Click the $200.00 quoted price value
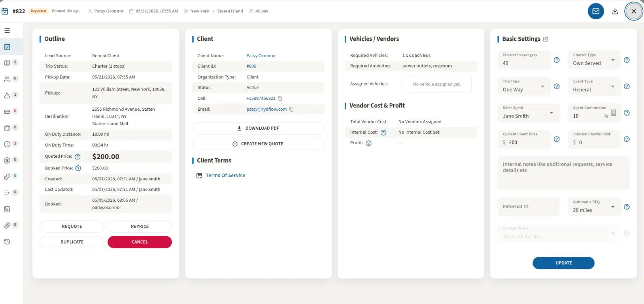 click(106, 157)
